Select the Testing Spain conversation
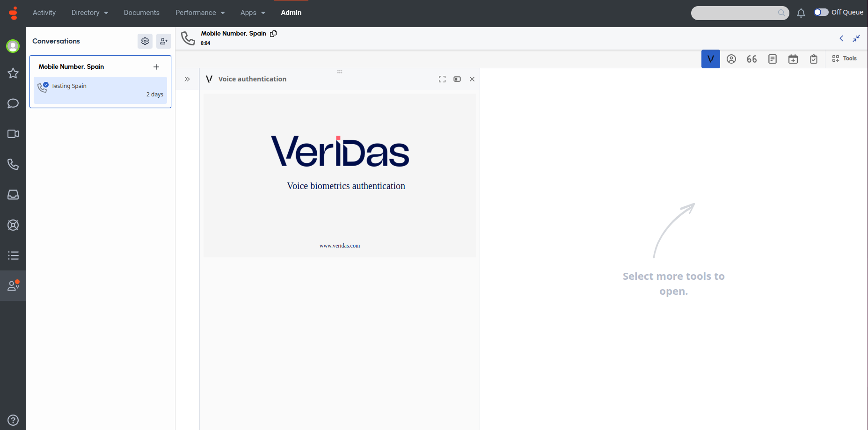 pyautogui.click(x=100, y=90)
